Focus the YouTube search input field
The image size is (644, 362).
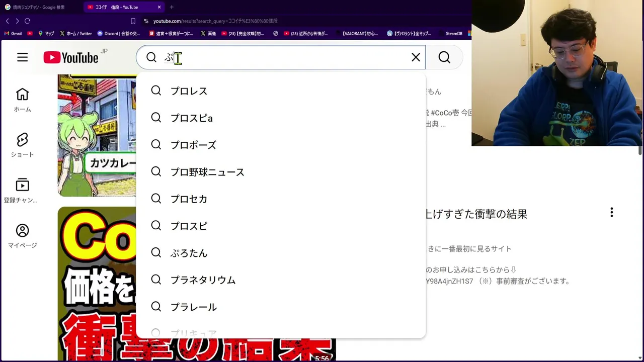tap(281, 57)
